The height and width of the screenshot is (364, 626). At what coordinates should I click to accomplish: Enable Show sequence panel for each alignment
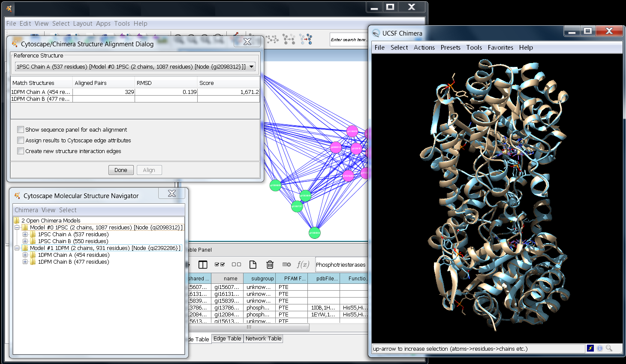tap(21, 129)
